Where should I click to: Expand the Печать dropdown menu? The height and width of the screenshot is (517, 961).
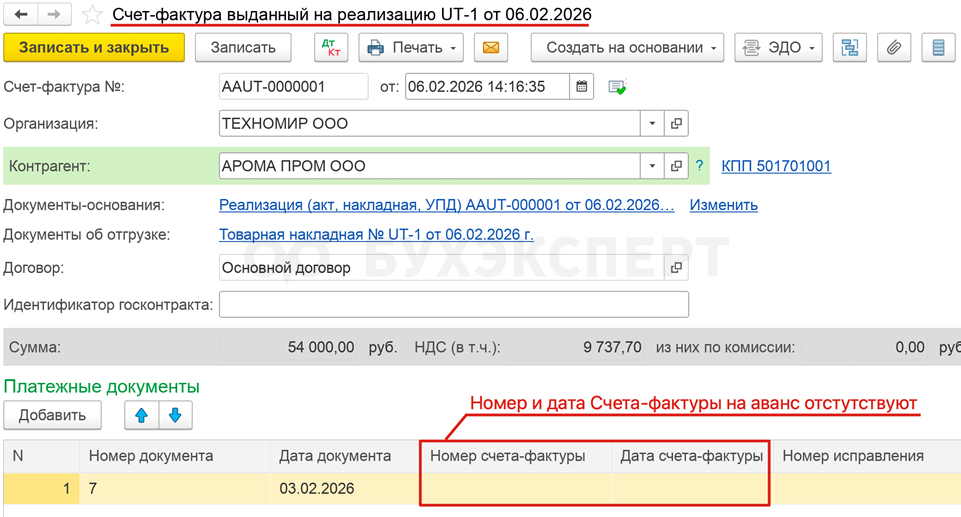tap(411, 48)
